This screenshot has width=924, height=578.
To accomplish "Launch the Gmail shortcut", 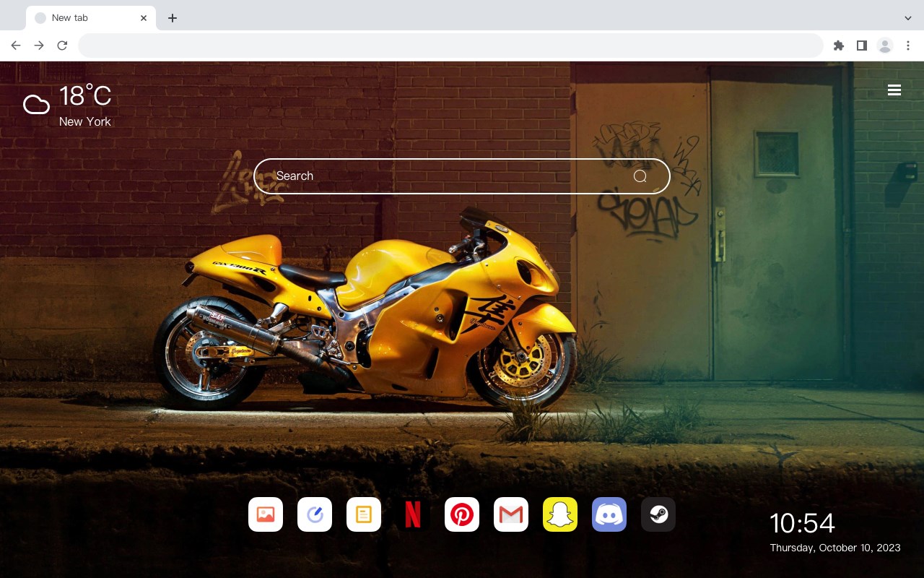I will (511, 514).
